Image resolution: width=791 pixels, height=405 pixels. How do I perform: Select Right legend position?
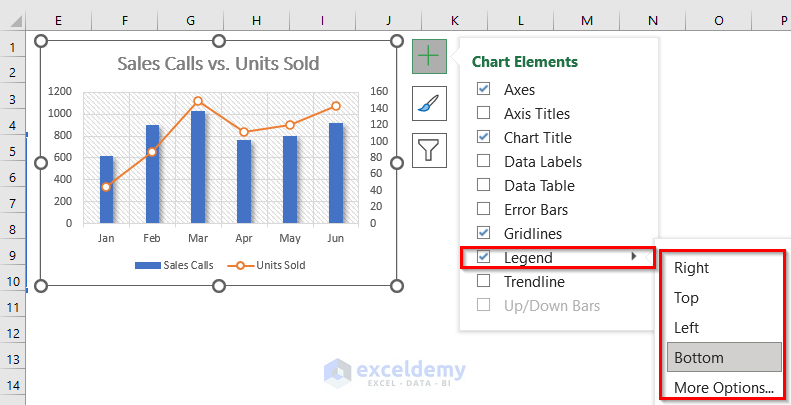(692, 268)
